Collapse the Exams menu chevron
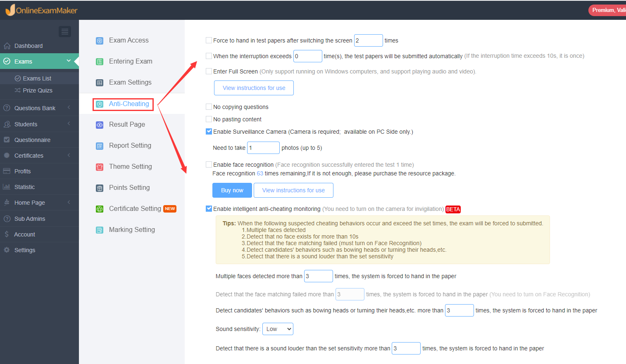Screen dimensions: 626x364 pyautogui.click(x=69, y=61)
